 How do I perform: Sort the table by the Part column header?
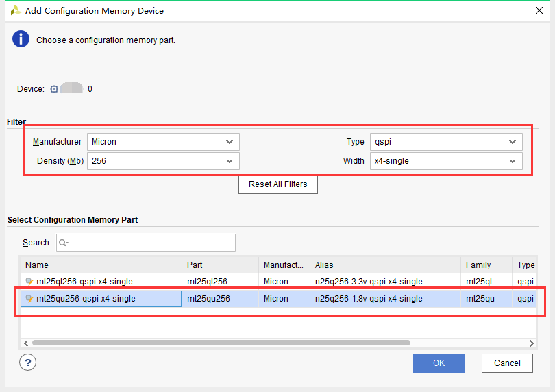220,265
